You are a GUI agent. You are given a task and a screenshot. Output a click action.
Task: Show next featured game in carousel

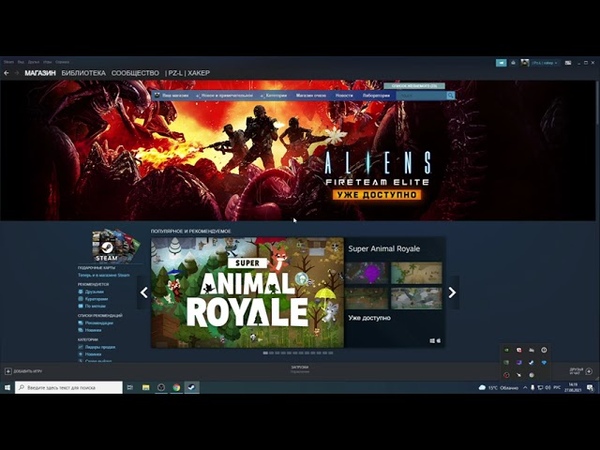[452, 293]
